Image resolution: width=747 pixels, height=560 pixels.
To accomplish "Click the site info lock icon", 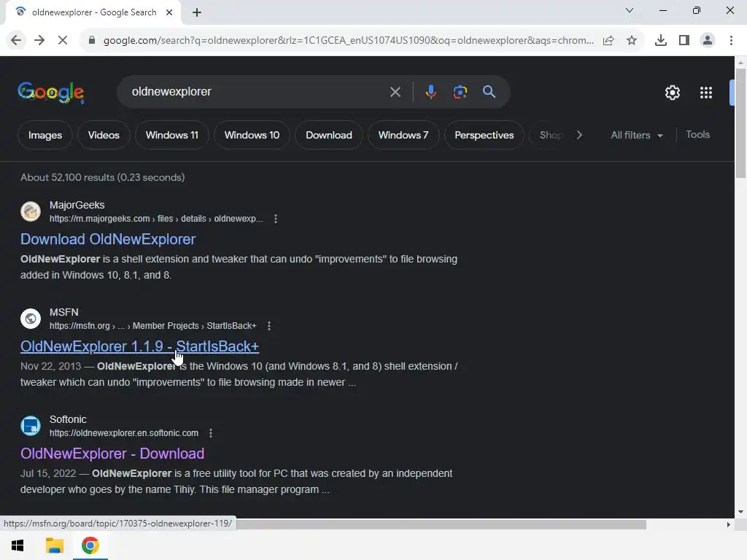I will click(x=91, y=41).
